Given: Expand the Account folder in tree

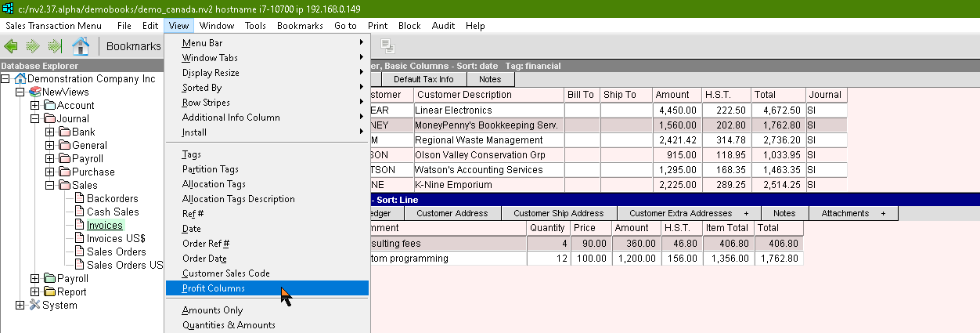Looking at the screenshot, I should point(35,105).
